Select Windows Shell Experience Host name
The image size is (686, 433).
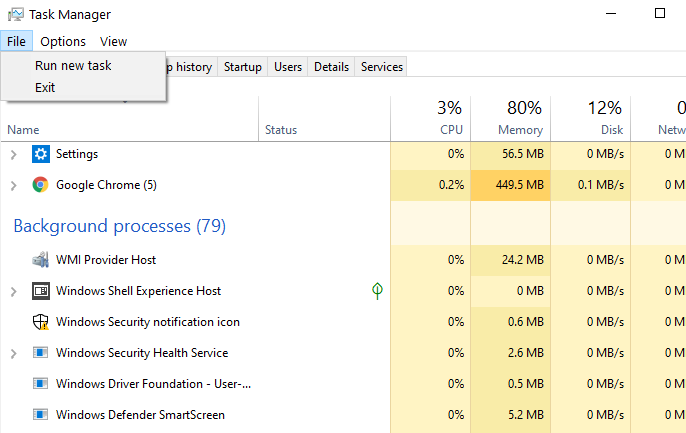coord(138,291)
